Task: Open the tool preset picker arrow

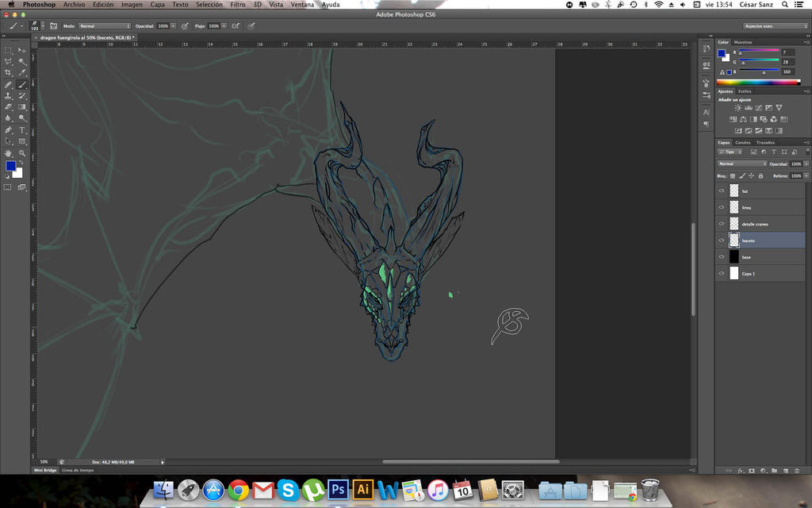Action: 21,26
